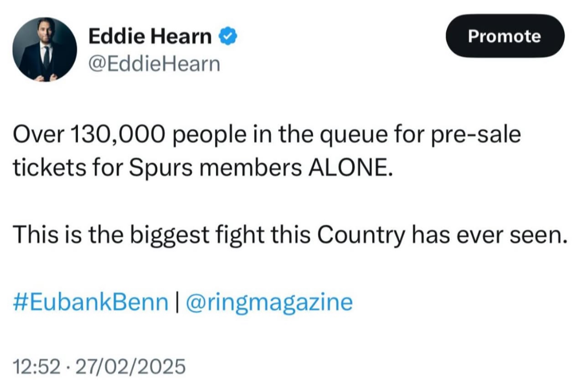
Task: Click the pipe separator after #EubankBenn
Action: tap(175, 303)
